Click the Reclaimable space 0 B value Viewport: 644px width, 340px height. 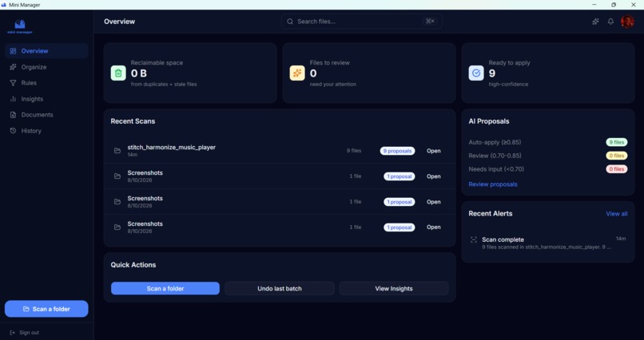139,73
